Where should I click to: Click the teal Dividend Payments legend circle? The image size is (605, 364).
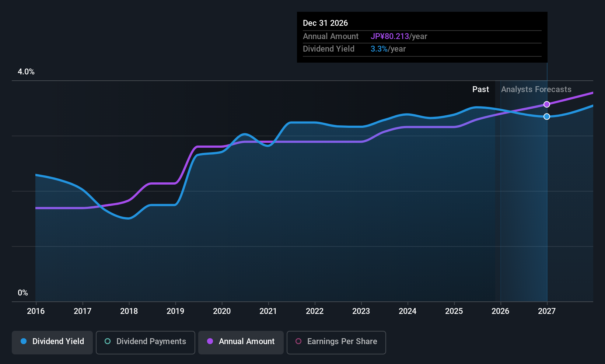point(108,341)
